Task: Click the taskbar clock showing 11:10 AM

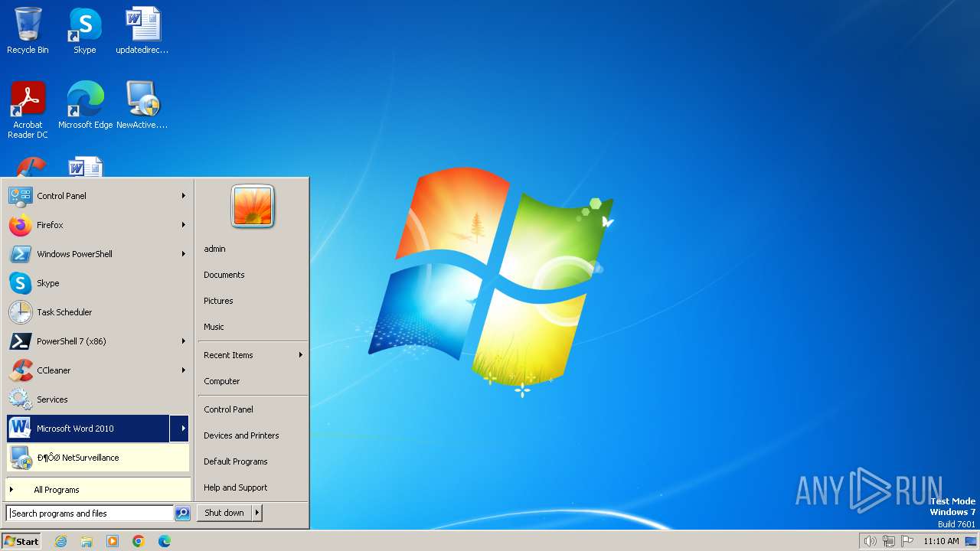Action: tap(941, 541)
